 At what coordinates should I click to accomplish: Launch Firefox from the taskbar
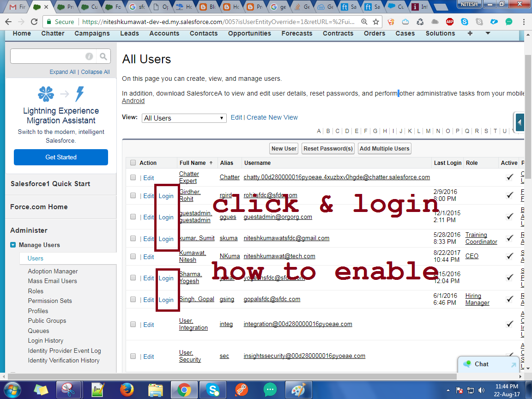pyautogui.click(x=127, y=390)
